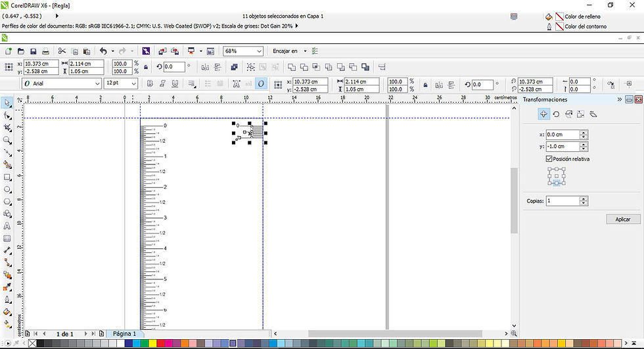Undo the last action

point(103,51)
